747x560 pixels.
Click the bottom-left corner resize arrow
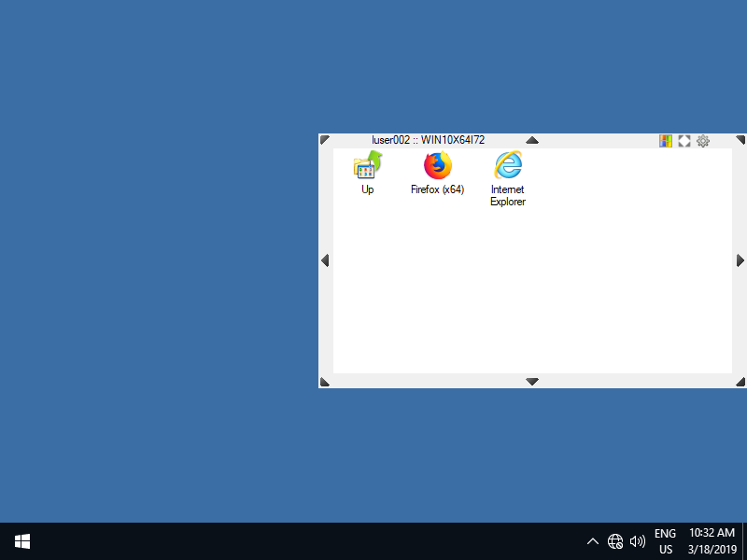(x=324, y=382)
